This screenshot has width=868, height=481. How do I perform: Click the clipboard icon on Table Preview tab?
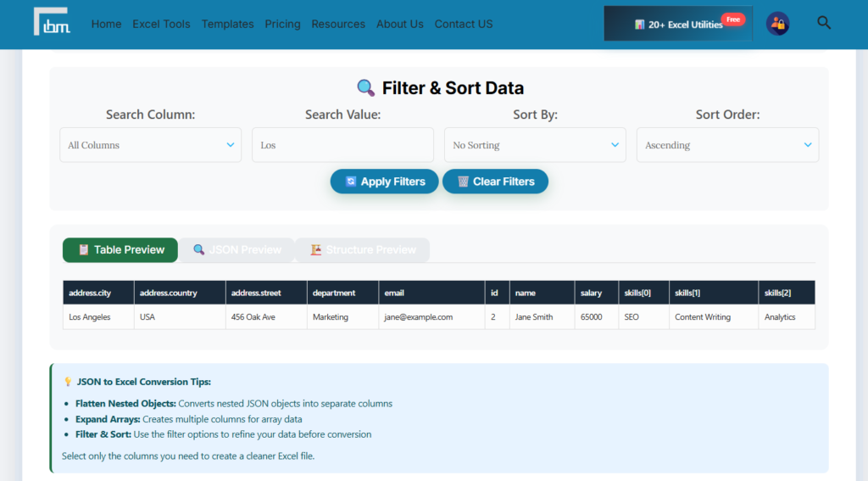(84, 250)
